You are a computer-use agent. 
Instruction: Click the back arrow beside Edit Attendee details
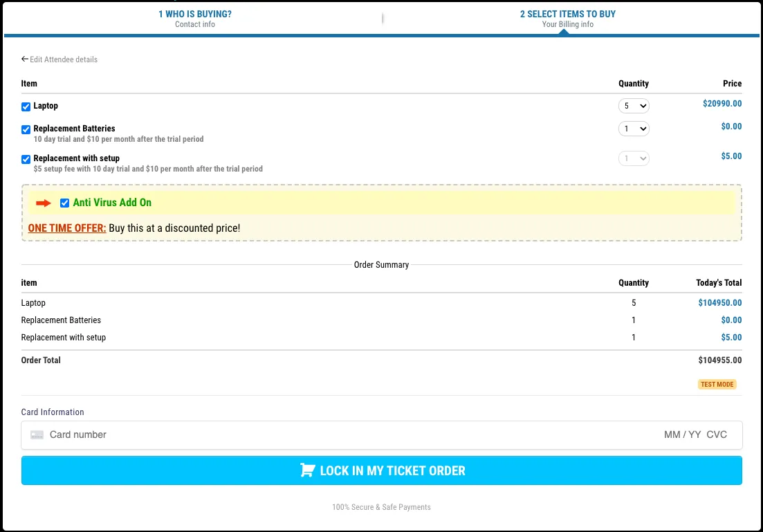pos(24,59)
